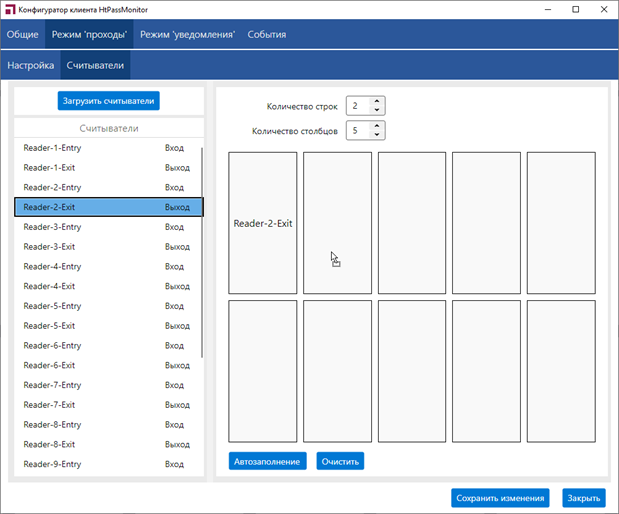Open the 'События' tab
This screenshot has width=619, height=514.
267,35
